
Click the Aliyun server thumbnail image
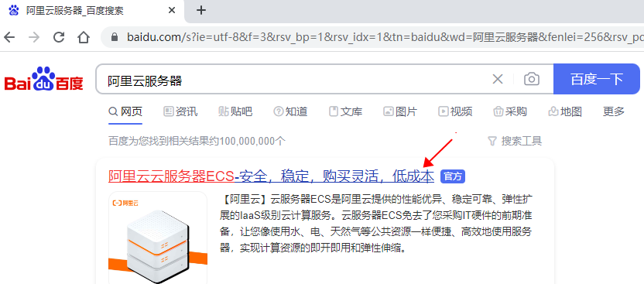click(x=158, y=238)
